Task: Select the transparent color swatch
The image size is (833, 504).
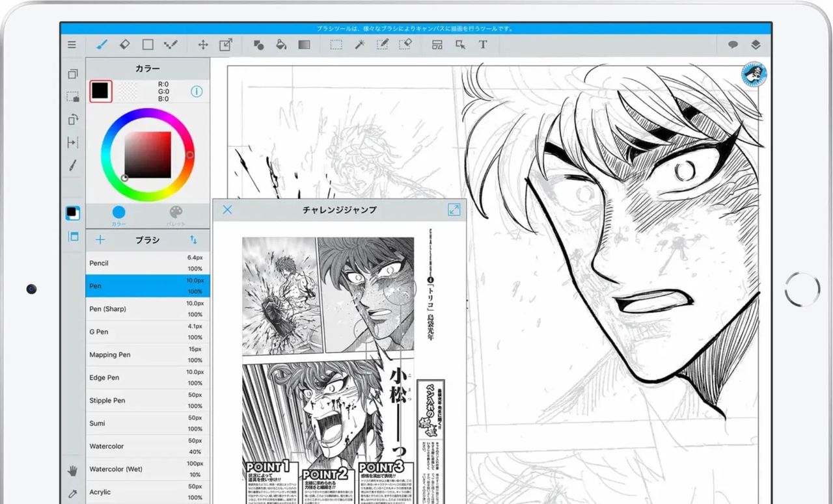Action: coord(128,92)
